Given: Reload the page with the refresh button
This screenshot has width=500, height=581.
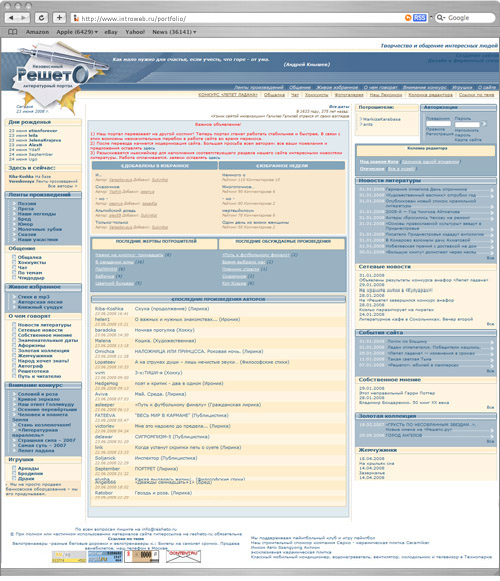Looking at the screenshot, I should 41,18.
